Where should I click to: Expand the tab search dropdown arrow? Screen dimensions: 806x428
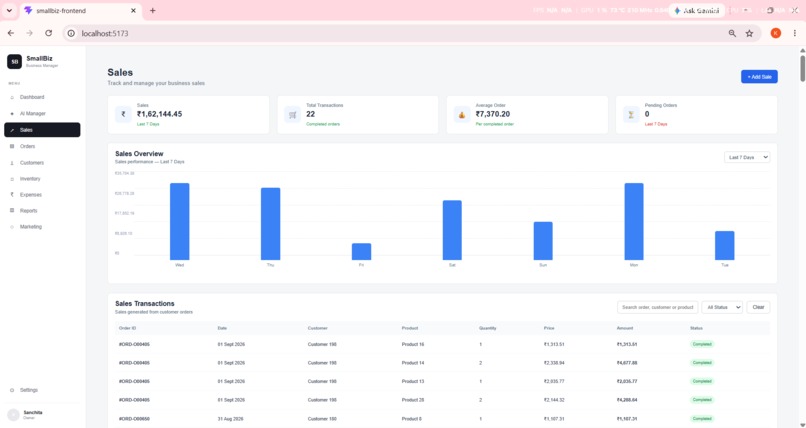pyautogui.click(x=9, y=11)
